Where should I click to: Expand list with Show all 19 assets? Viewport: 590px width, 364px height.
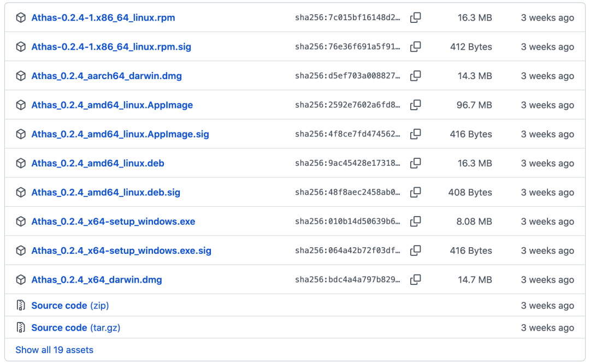[54, 350]
